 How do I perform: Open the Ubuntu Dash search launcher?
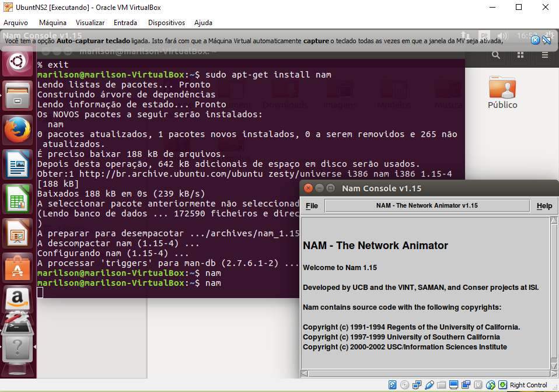coord(18,62)
